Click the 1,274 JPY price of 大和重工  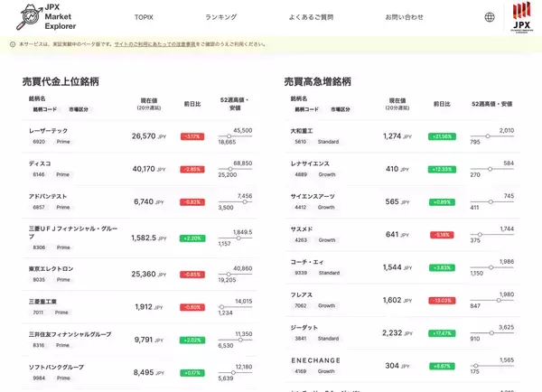pos(397,136)
